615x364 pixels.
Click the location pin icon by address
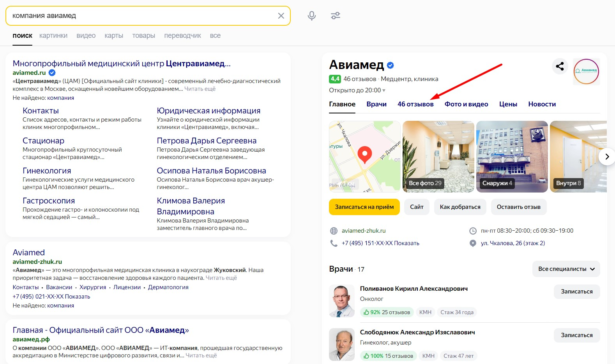click(473, 243)
